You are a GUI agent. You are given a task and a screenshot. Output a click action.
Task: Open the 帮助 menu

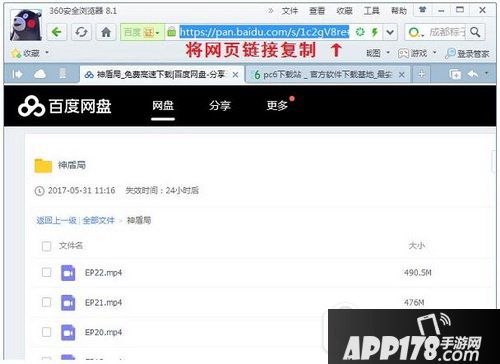point(399,11)
